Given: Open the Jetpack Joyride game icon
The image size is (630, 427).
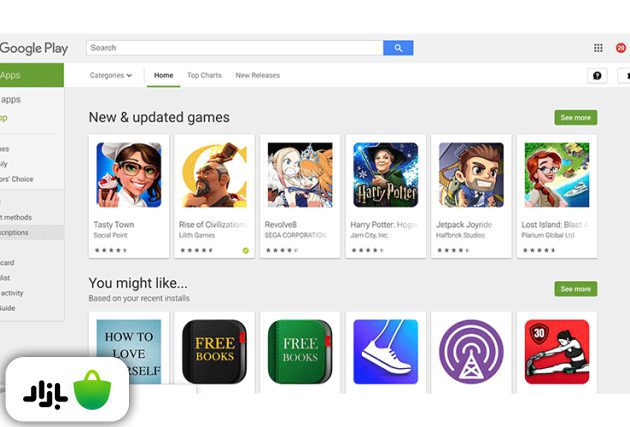Looking at the screenshot, I should (471, 175).
